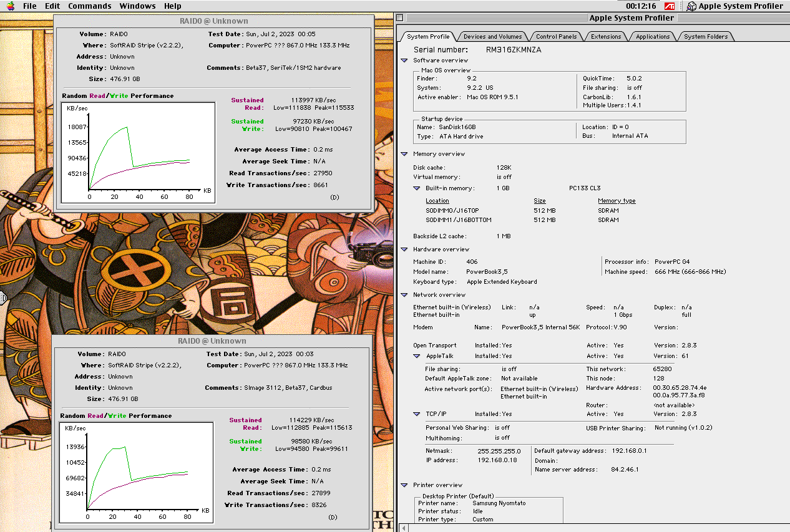Click the Memory type column header
Image resolution: width=790 pixels, height=532 pixels.
[x=617, y=201]
